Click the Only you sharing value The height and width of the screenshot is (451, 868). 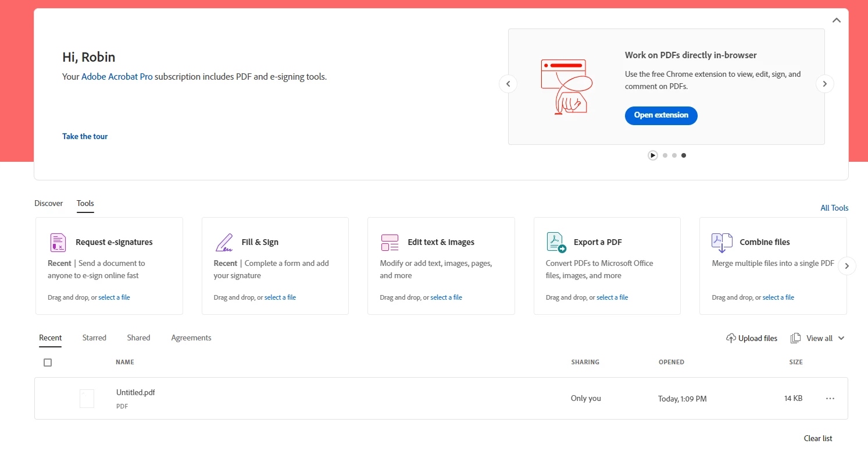click(x=586, y=399)
